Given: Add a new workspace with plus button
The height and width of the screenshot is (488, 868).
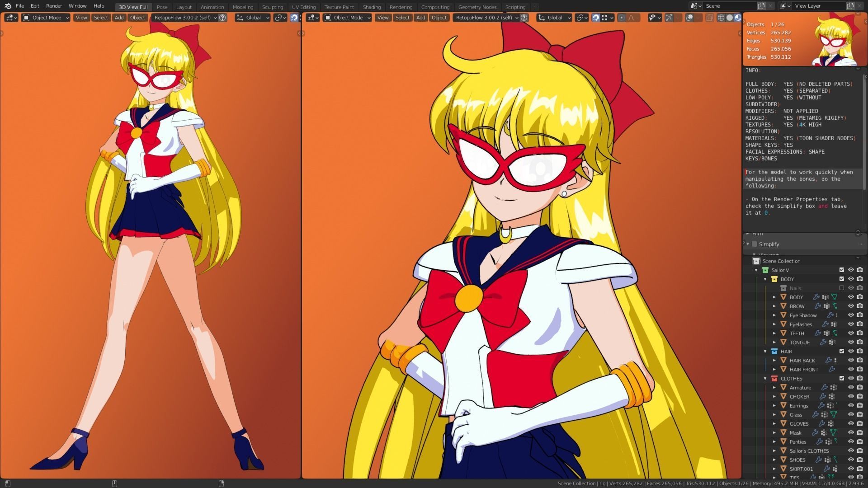Looking at the screenshot, I should pyautogui.click(x=535, y=7).
